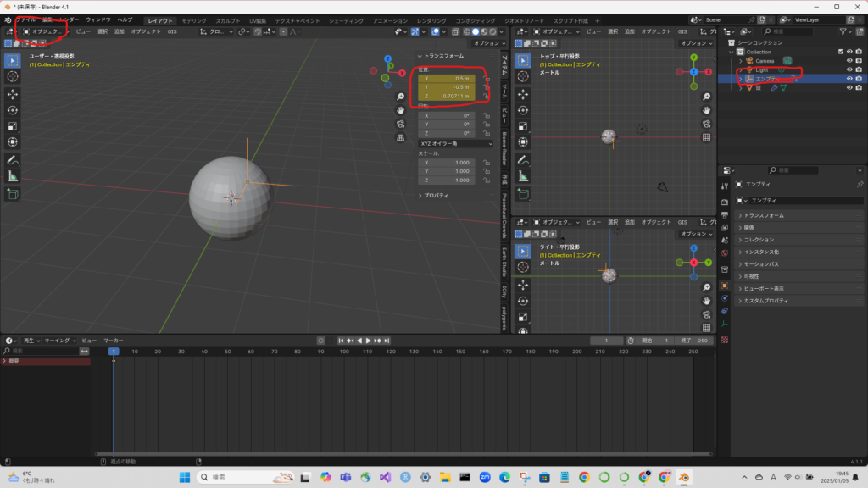Viewport: 868px width, 488px height.
Task: Click the Windows Start button on taskbar
Action: (x=184, y=477)
